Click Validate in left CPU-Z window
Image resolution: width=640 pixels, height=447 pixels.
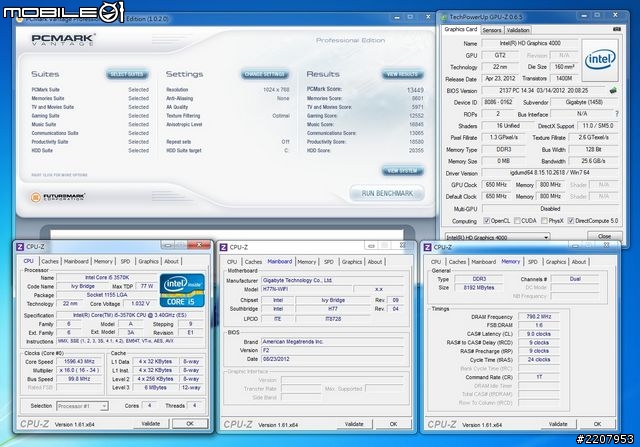pos(151,424)
